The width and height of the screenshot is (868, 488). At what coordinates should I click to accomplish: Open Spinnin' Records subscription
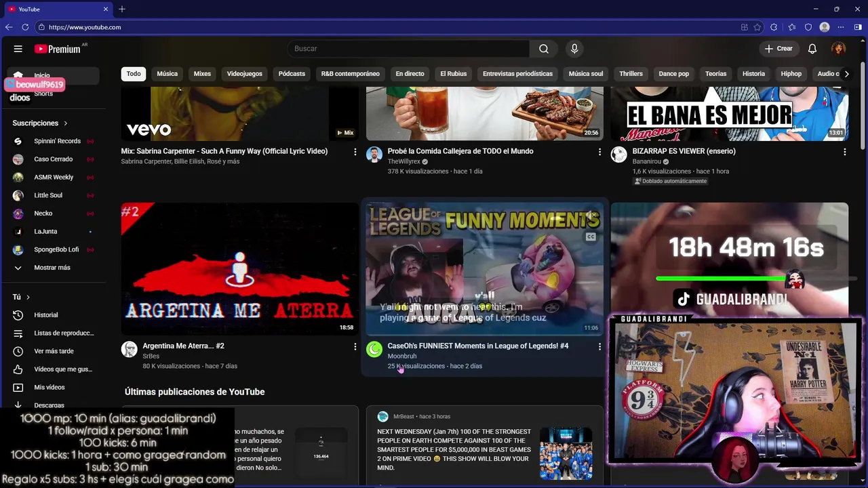[53, 141]
